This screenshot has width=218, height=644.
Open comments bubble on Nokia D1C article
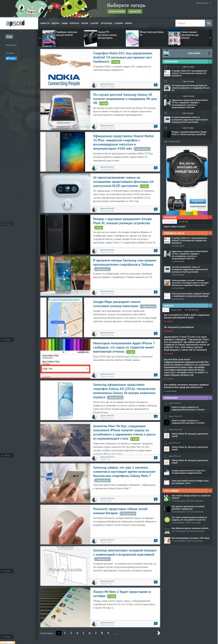[x=156, y=85]
